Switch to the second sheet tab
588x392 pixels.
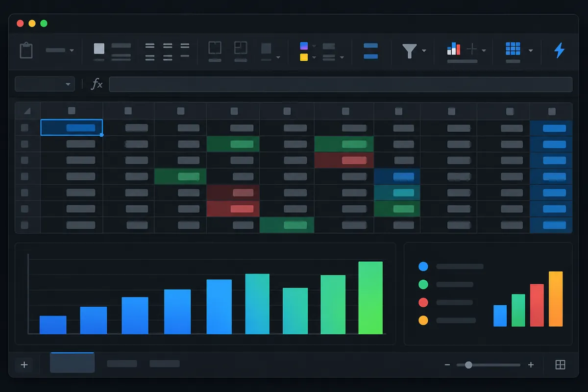tap(122, 364)
